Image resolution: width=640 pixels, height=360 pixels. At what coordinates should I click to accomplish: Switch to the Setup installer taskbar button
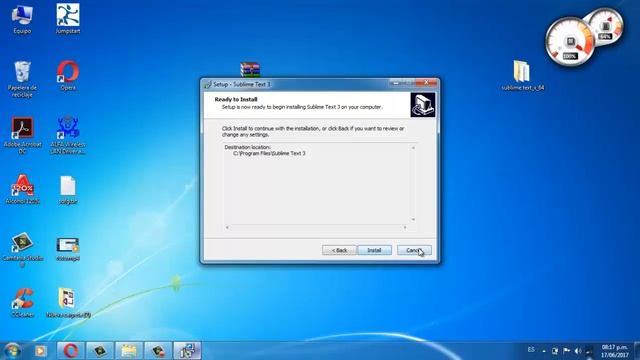coord(187,351)
